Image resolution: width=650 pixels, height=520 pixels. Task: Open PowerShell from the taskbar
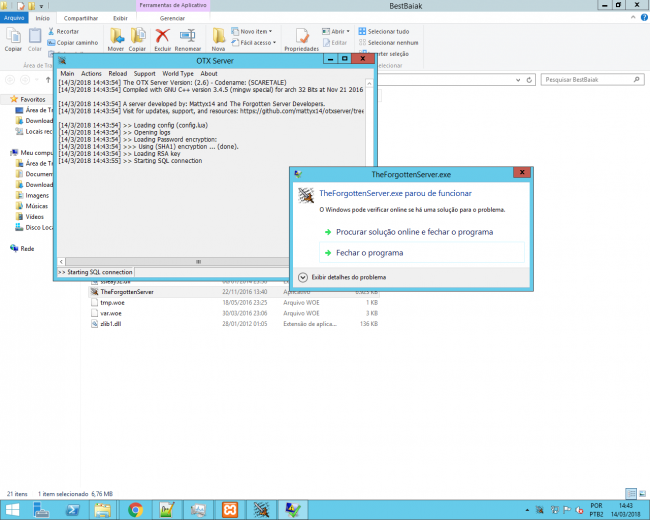click(x=73, y=510)
